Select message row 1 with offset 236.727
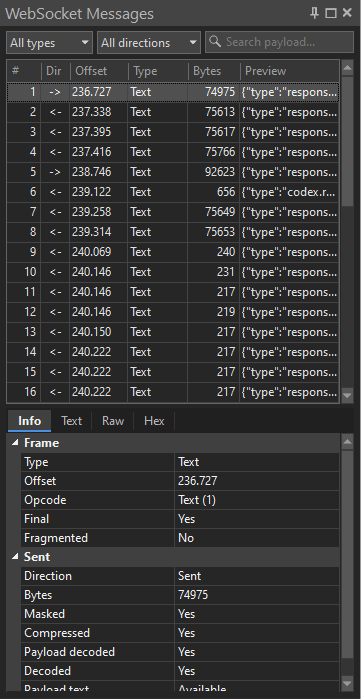The width and height of the screenshot is (361, 699). pyautogui.click(x=173, y=92)
